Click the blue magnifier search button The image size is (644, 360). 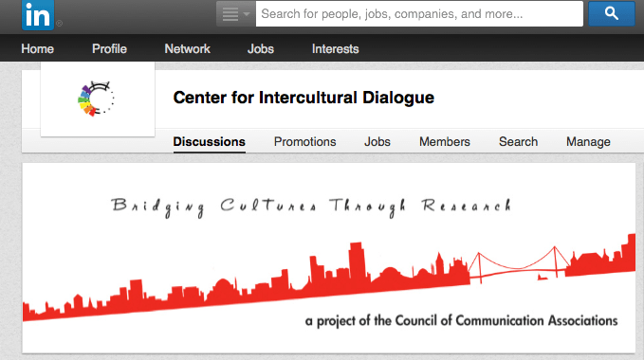coord(611,13)
